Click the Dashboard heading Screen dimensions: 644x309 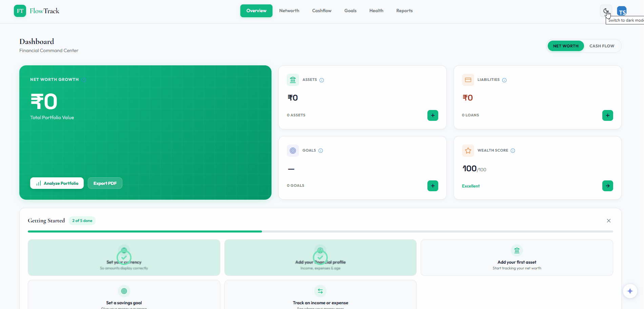(x=37, y=42)
